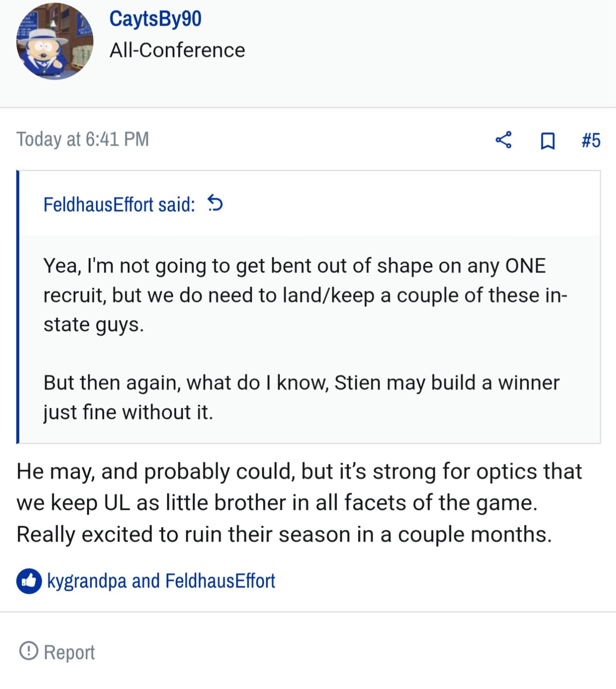
Task: Tap the share icon on post #5
Action: (x=503, y=140)
